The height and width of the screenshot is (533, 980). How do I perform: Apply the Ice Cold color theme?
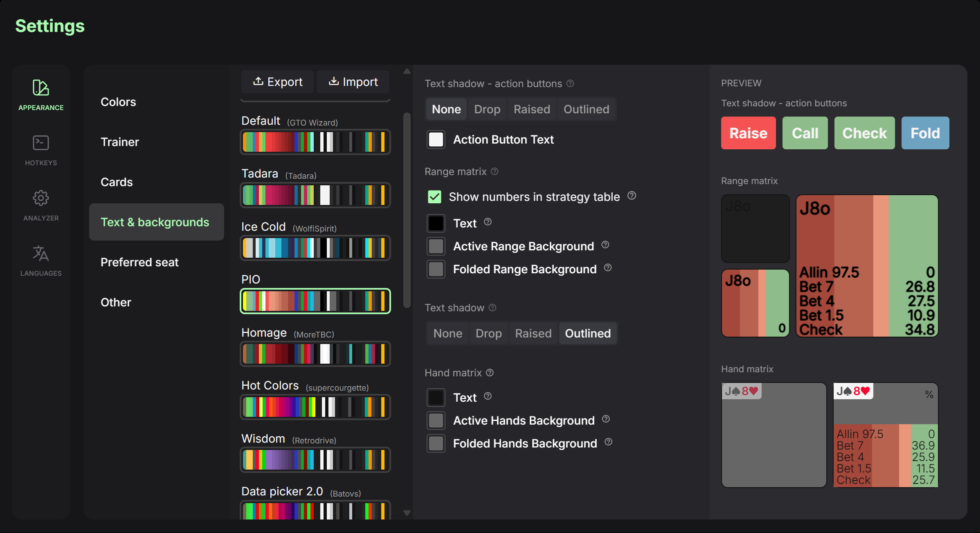(315, 248)
